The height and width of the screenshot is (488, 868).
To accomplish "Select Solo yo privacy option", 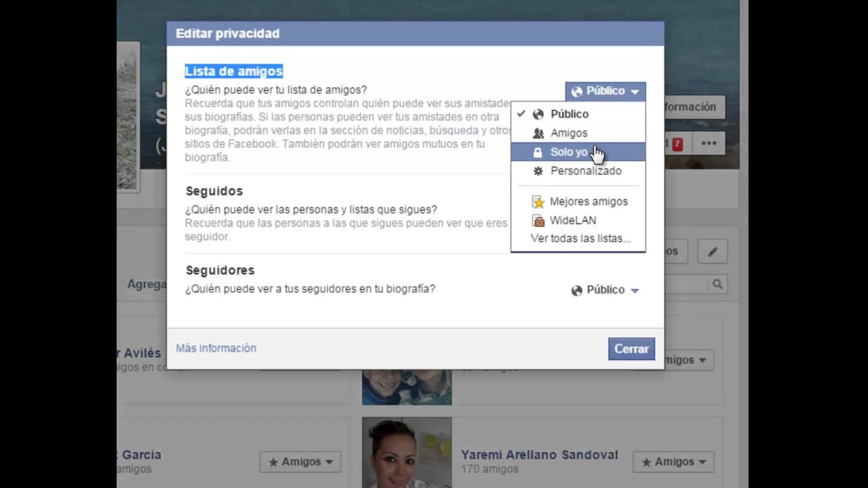I will (578, 152).
